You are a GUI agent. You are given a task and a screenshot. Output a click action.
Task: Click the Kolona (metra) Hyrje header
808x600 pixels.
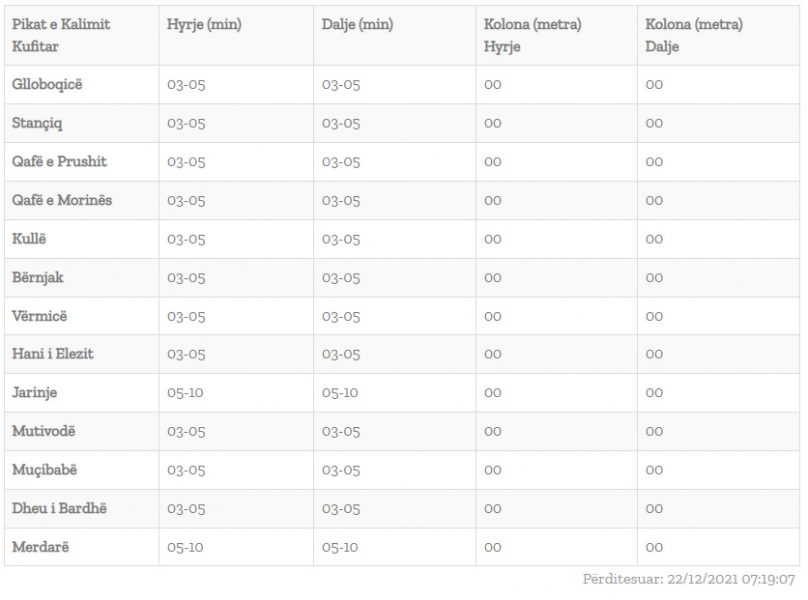point(532,35)
